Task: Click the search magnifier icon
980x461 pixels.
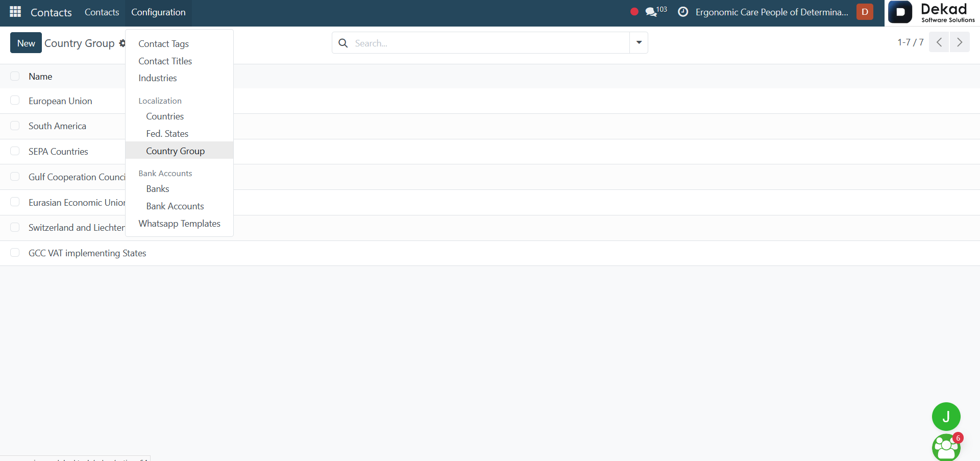Action: (x=344, y=43)
